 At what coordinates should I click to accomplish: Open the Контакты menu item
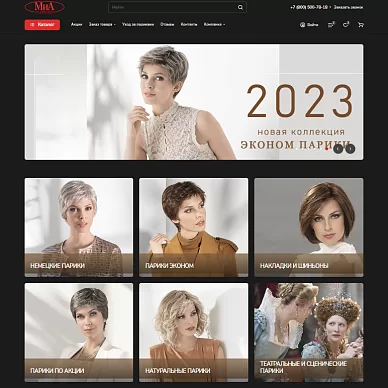(189, 24)
